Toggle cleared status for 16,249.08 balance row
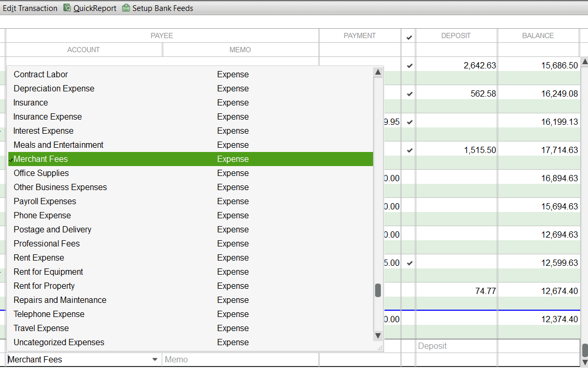The height and width of the screenshot is (376, 588). point(410,94)
